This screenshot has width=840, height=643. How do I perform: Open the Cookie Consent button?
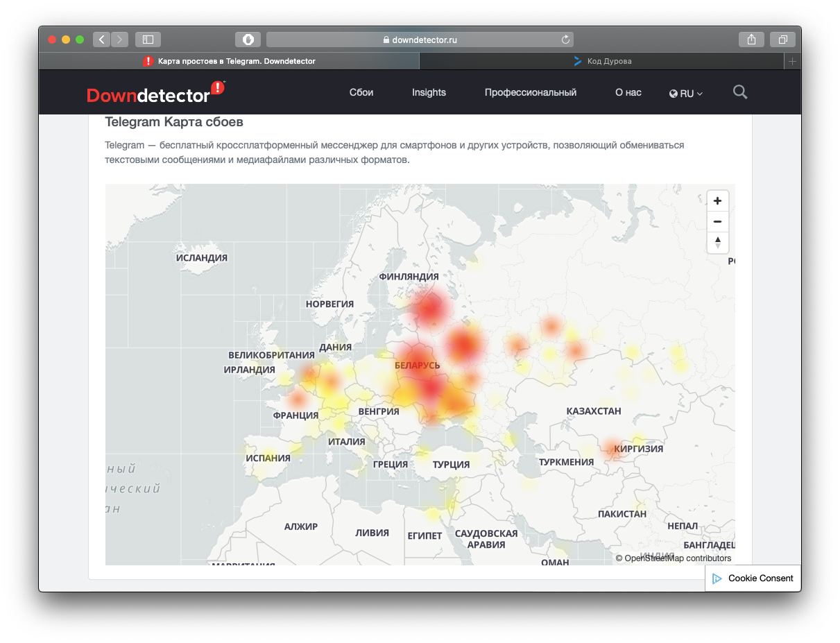753,578
